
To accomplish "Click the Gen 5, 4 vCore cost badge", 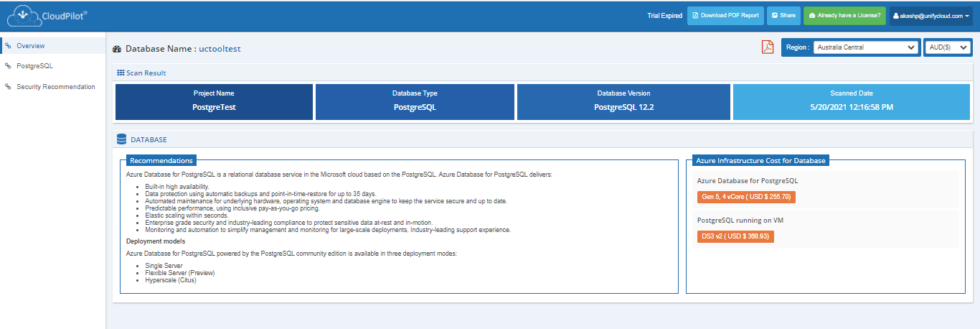I will pos(746,197).
